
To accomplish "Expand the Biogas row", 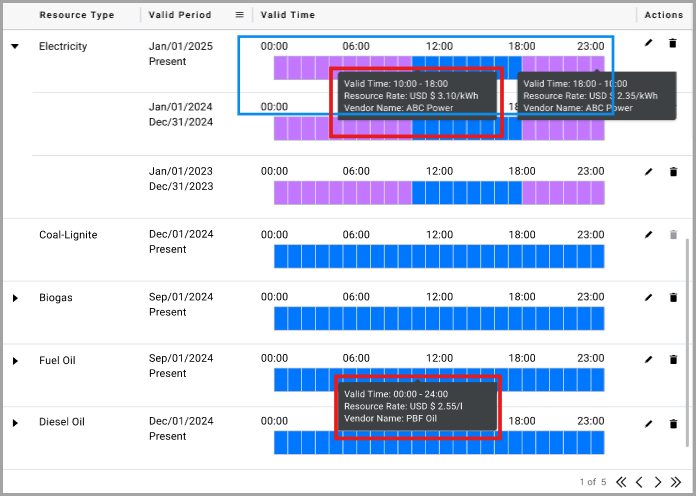I will pos(15,298).
